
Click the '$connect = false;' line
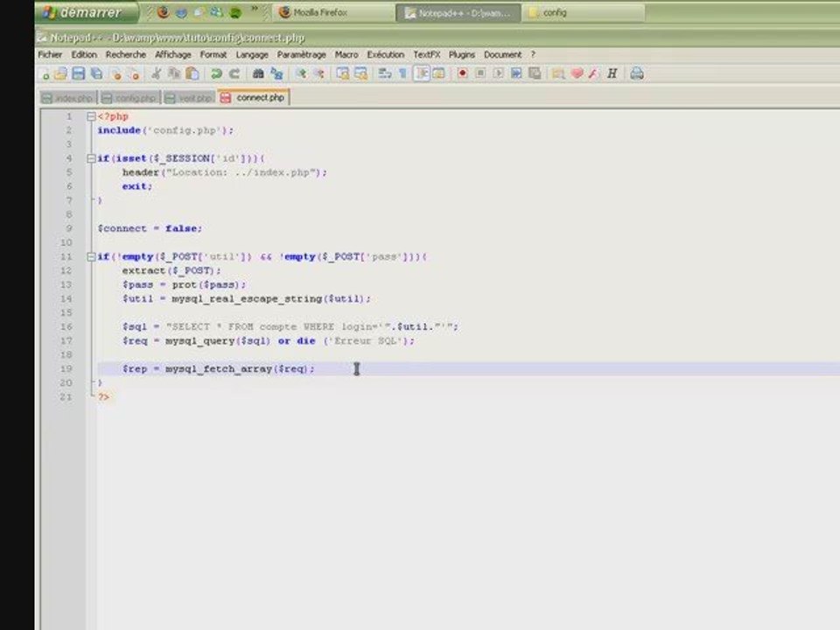[x=150, y=228]
